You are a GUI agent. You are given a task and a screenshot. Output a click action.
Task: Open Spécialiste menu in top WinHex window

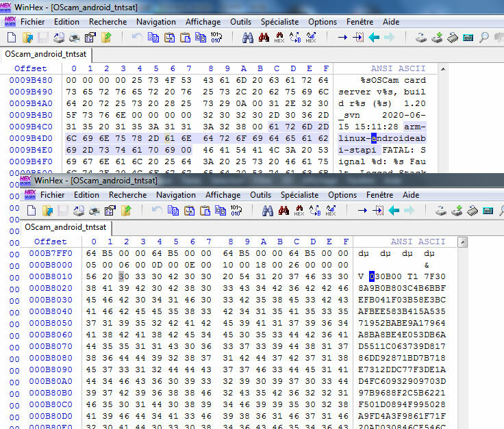pyautogui.click(x=279, y=22)
